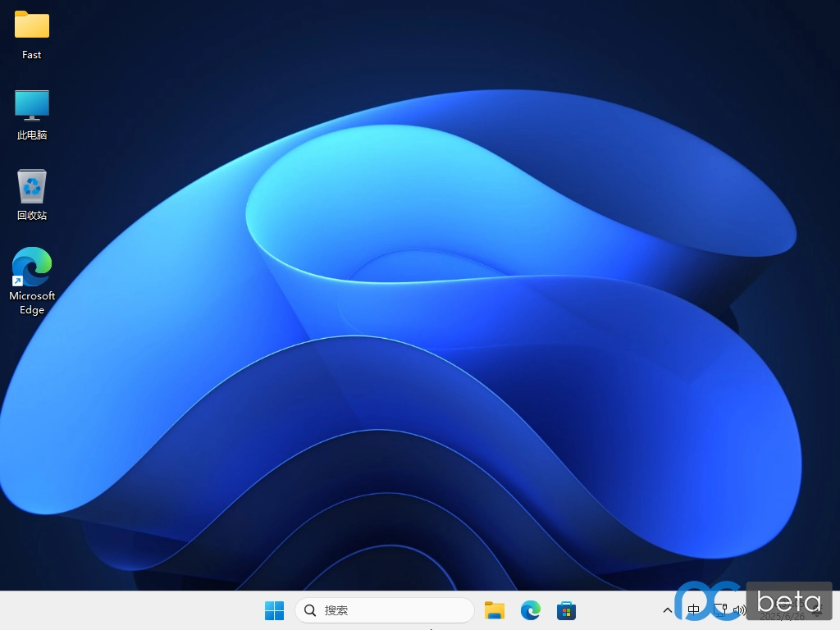Click the 回收站 label text

click(x=32, y=216)
